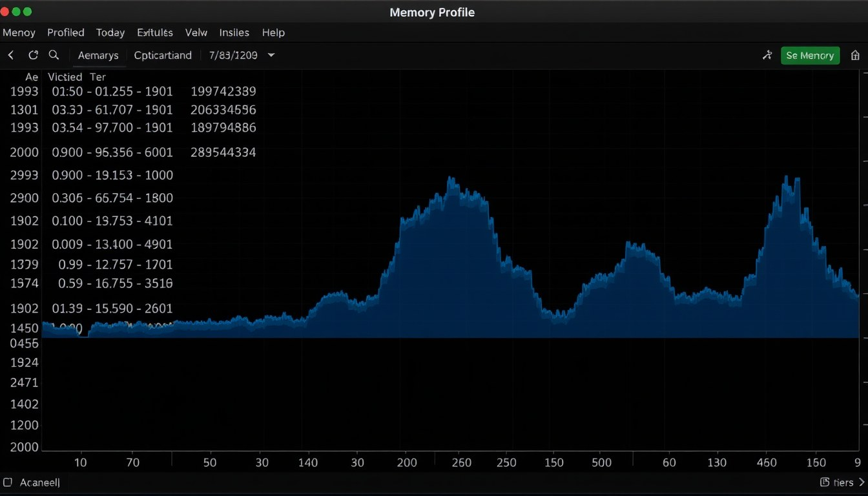This screenshot has width=868, height=496.
Task: Click the branching arrow icon beside Se Memory
Action: click(x=767, y=56)
